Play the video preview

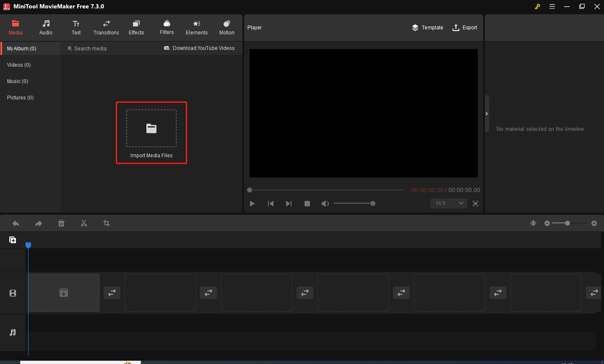[252, 203]
